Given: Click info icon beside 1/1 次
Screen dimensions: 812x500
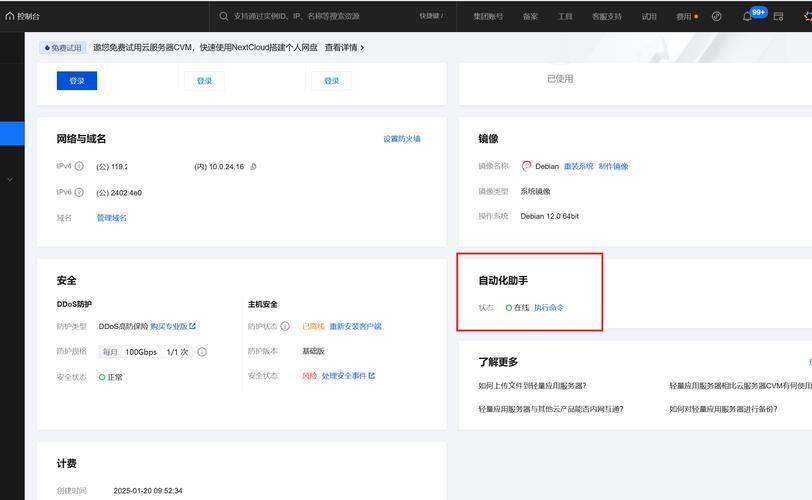Looking at the screenshot, I should 202,352.
